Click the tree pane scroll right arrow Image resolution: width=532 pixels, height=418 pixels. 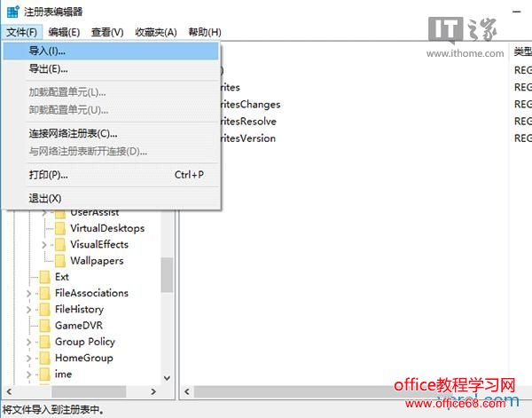(x=153, y=392)
